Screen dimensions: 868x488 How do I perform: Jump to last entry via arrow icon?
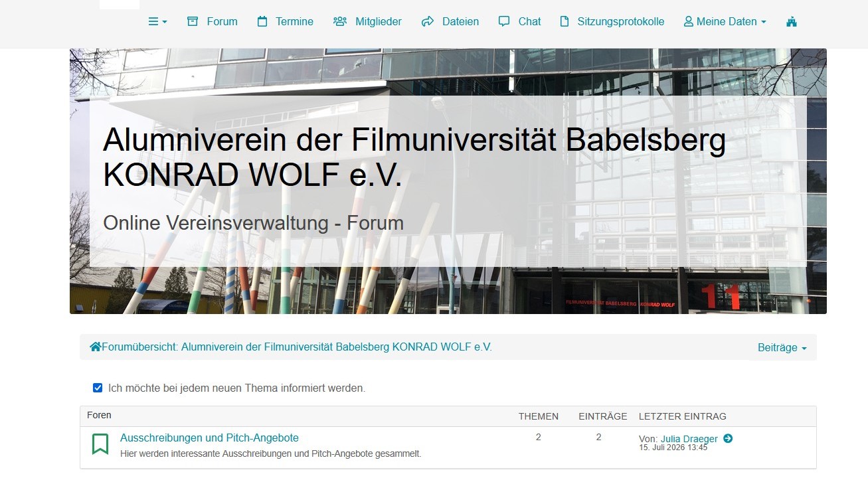click(728, 438)
